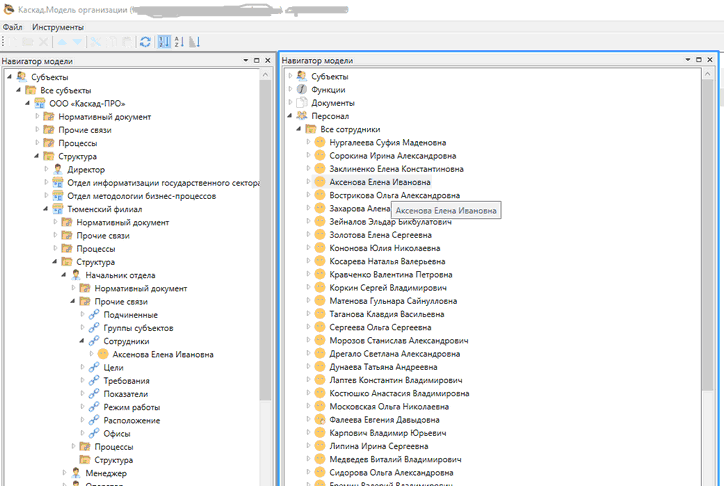The image size is (724, 486).
Task: Expand the Режим работы node
Action: [x=82, y=407]
